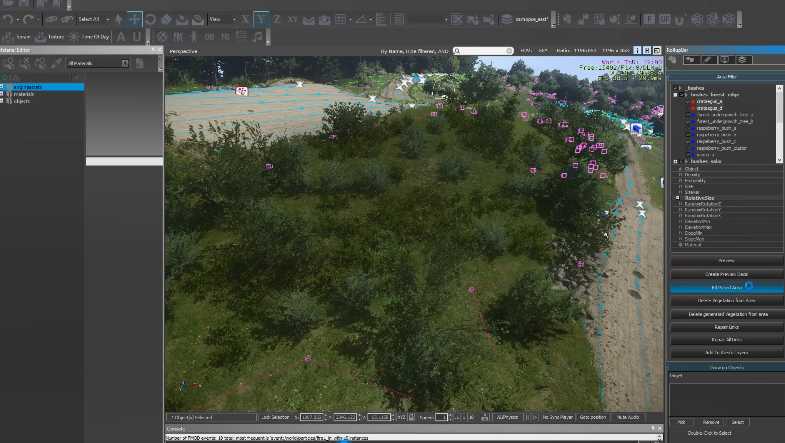This screenshot has width=785, height=443.
Task: Enable XY plane constraint
Action: pyautogui.click(x=292, y=20)
